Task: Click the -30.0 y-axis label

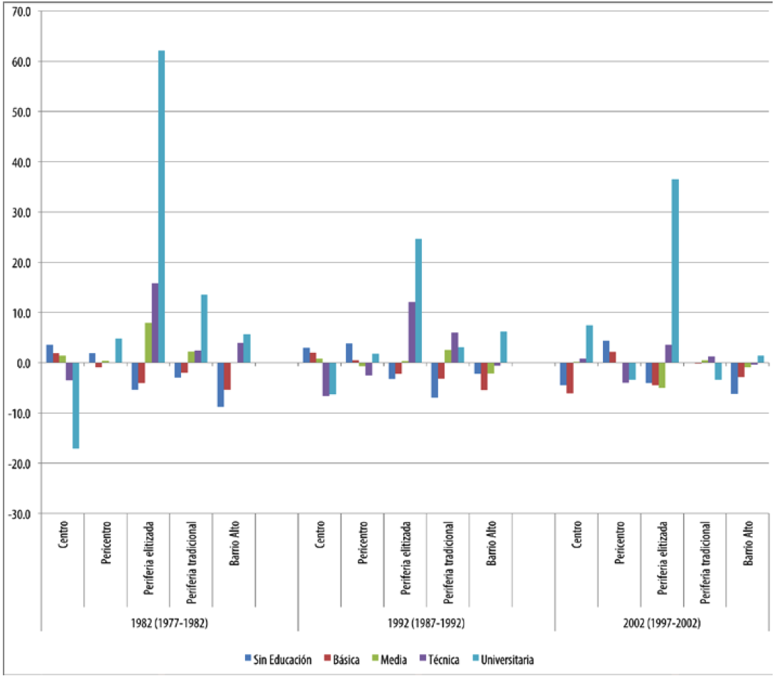Action: 20,514
